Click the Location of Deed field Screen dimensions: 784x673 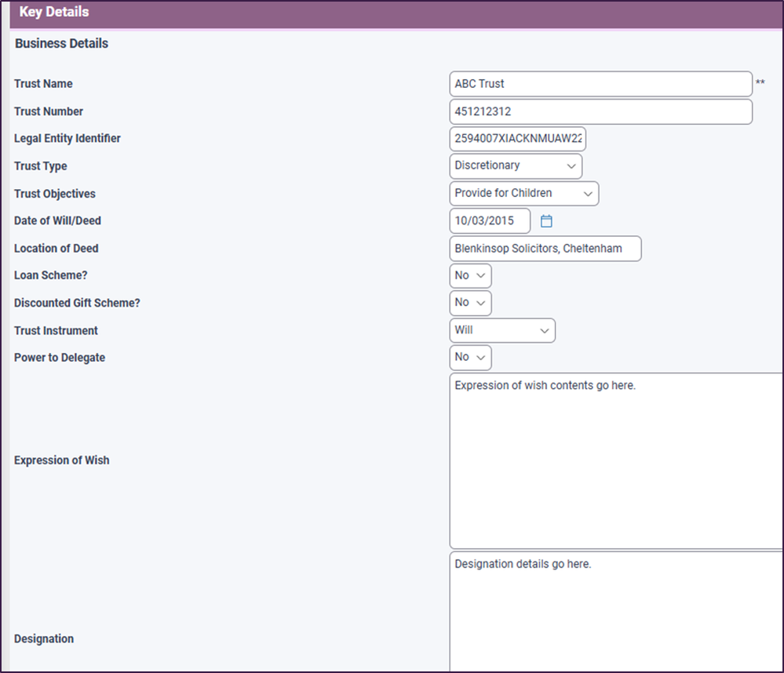coord(545,249)
